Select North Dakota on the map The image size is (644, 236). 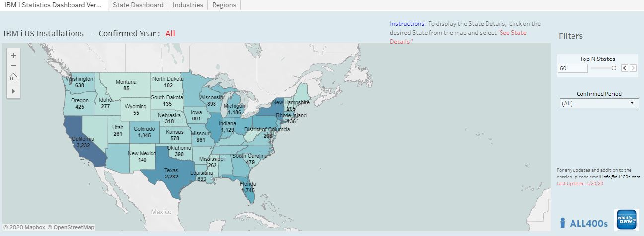click(168, 82)
